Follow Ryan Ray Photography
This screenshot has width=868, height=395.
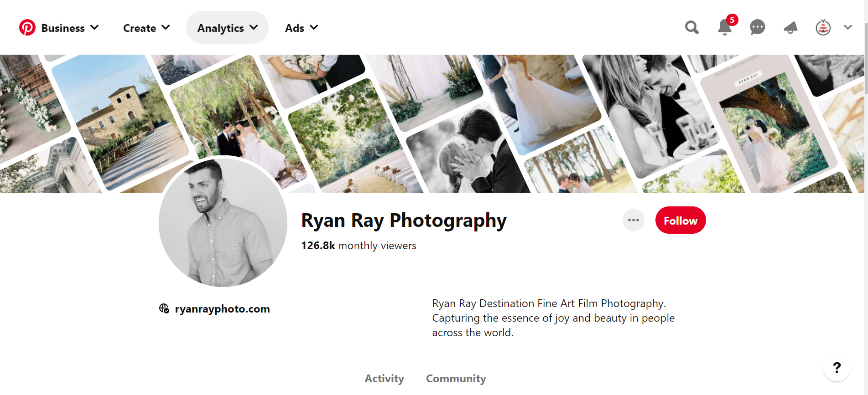point(680,221)
